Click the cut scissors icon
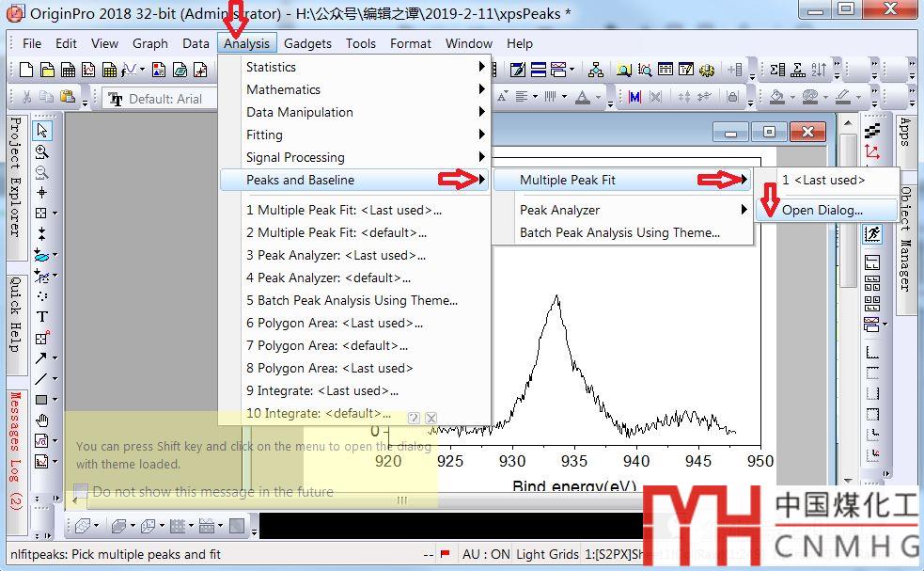 (x=26, y=97)
